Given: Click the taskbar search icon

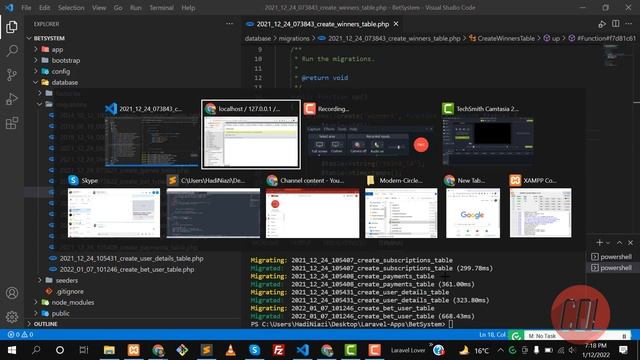Looking at the screenshot, I should [36, 350].
